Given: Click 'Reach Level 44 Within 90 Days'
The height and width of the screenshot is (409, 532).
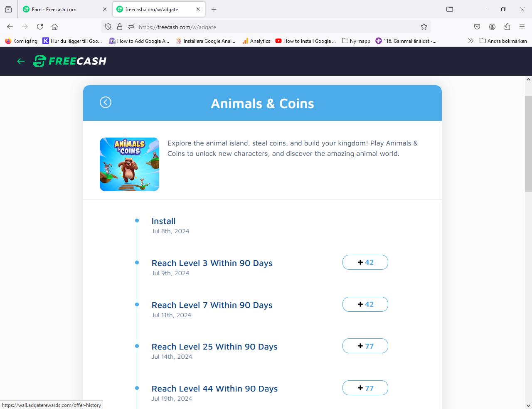Looking at the screenshot, I should [214, 389].
